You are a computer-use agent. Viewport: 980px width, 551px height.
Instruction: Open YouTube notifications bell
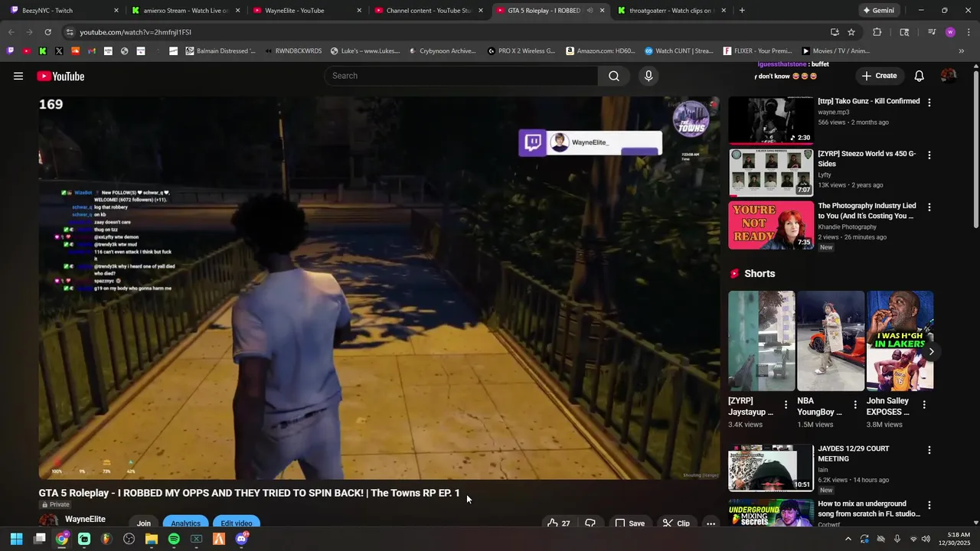coord(920,76)
